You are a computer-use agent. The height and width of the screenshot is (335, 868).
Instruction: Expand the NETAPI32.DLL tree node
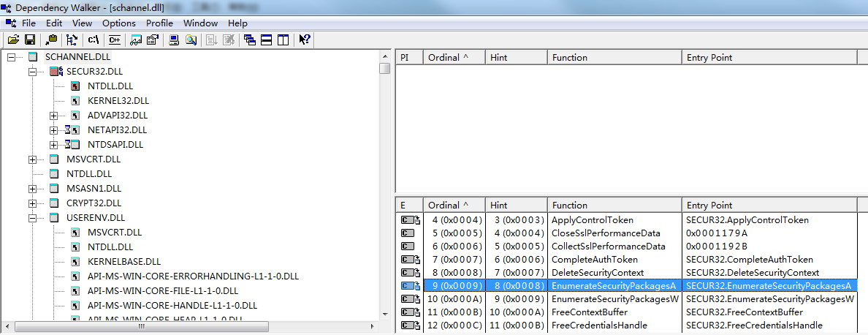pos(53,129)
